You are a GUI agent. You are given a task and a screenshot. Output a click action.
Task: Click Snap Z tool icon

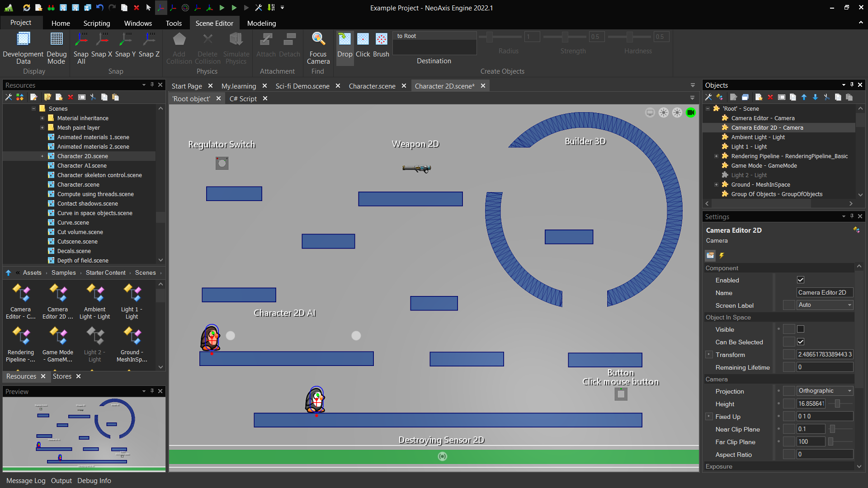point(149,40)
